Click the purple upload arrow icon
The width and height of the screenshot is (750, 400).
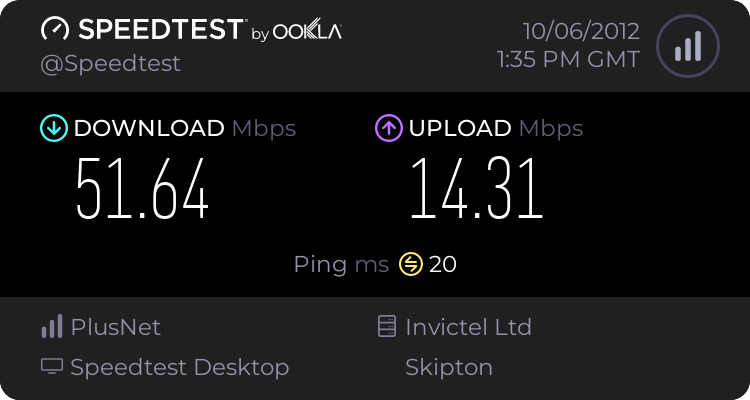coord(389,128)
